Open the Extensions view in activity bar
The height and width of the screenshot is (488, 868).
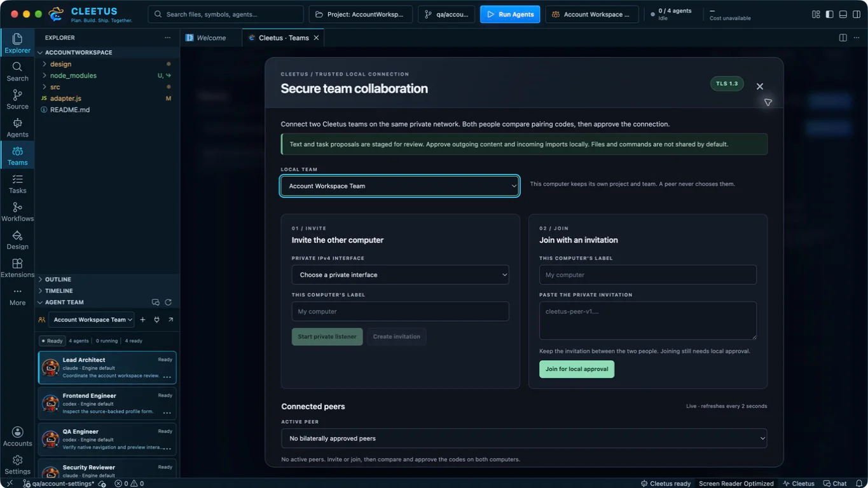coord(17,267)
